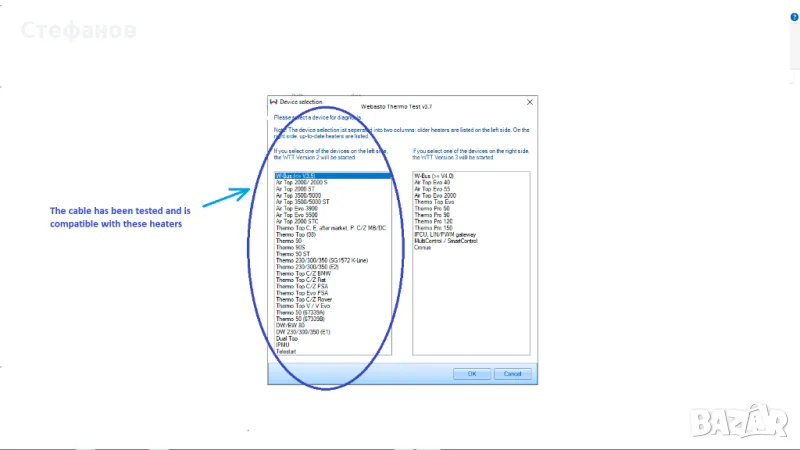800x450 pixels.
Task: Select Cronus in right list
Action: pos(423,247)
